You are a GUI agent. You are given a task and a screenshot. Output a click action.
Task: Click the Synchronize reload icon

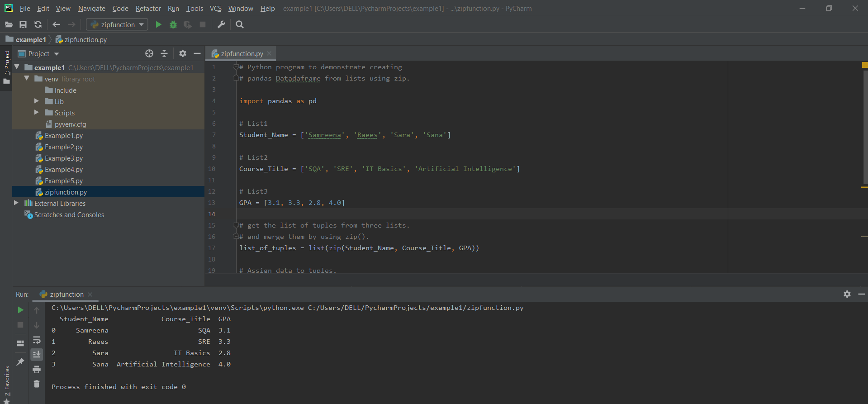(x=38, y=24)
